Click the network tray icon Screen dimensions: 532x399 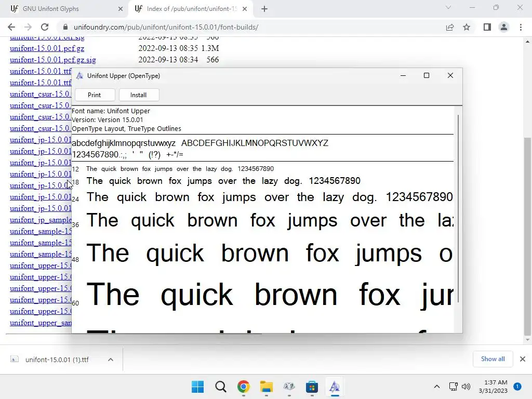pos(453,387)
